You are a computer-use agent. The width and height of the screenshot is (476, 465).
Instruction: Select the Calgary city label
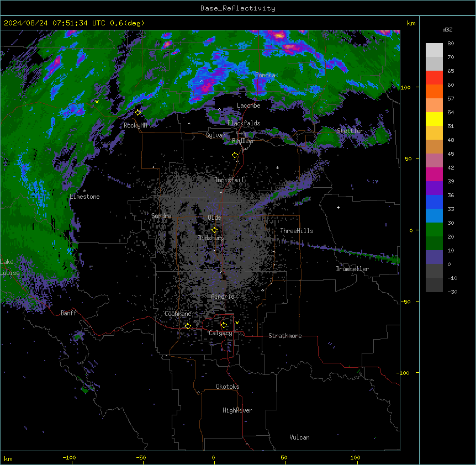point(220,333)
